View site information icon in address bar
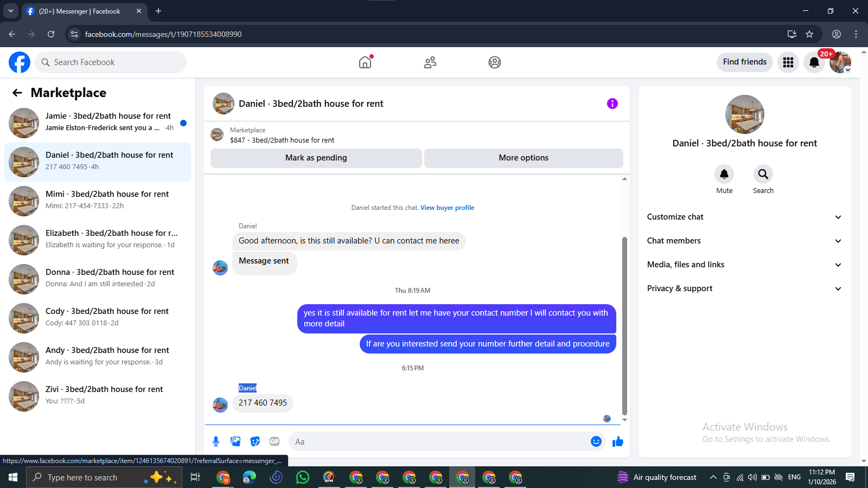The height and width of the screenshot is (488, 868). click(74, 34)
